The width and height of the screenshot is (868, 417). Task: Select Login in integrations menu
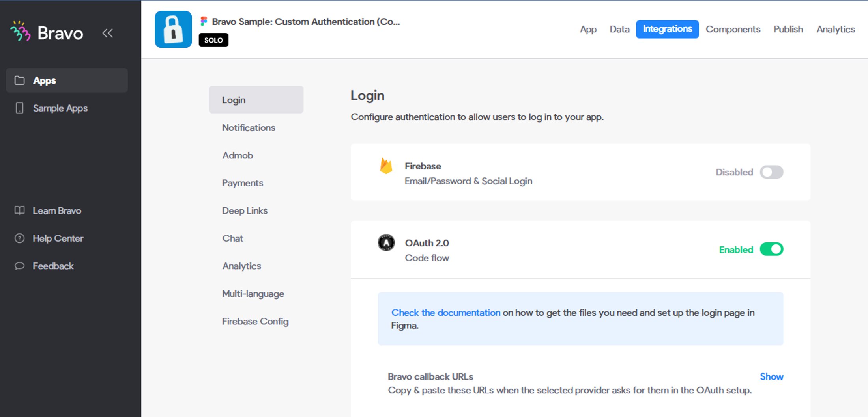(256, 100)
